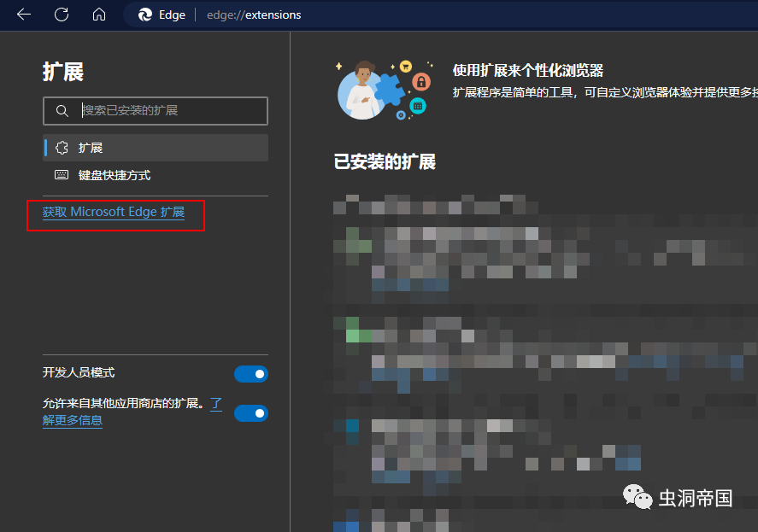Click the 扩展 page title
The height and width of the screenshot is (532, 758).
[x=63, y=72]
